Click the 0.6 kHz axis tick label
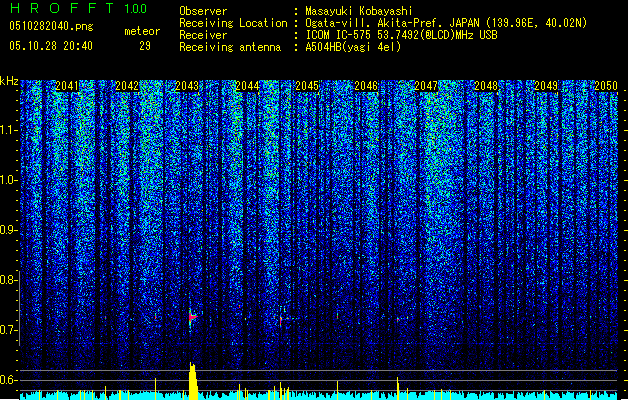629x400 pixels. pos(8,380)
